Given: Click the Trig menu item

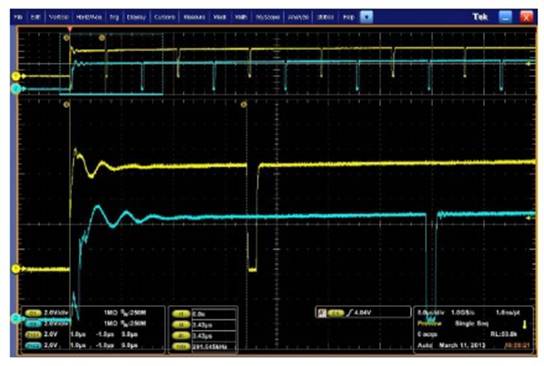Looking at the screenshot, I should (114, 17).
